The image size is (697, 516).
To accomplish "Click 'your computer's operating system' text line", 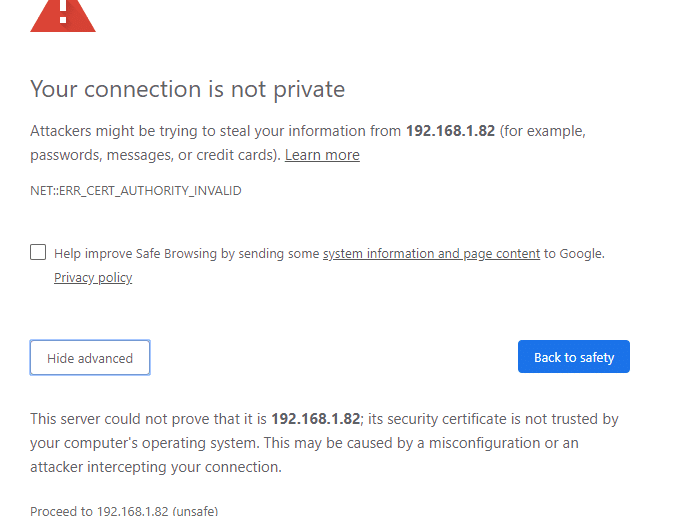I will [144, 443].
